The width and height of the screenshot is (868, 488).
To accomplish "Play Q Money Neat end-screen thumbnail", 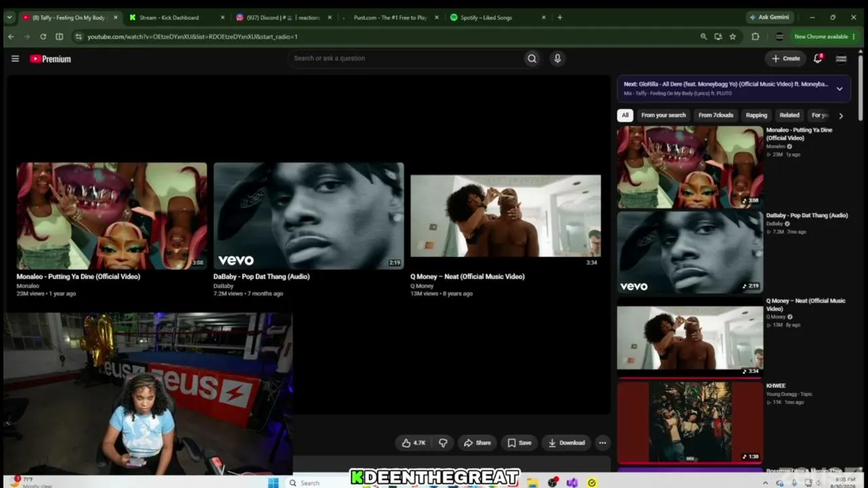I will [x=505, y=216].
